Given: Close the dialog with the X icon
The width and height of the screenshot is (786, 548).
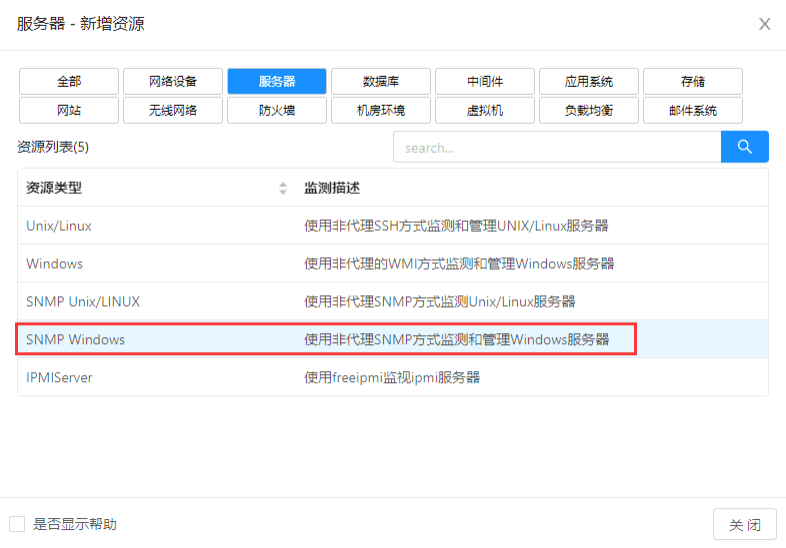Looking at the screenshot, I should coord(764,24).
